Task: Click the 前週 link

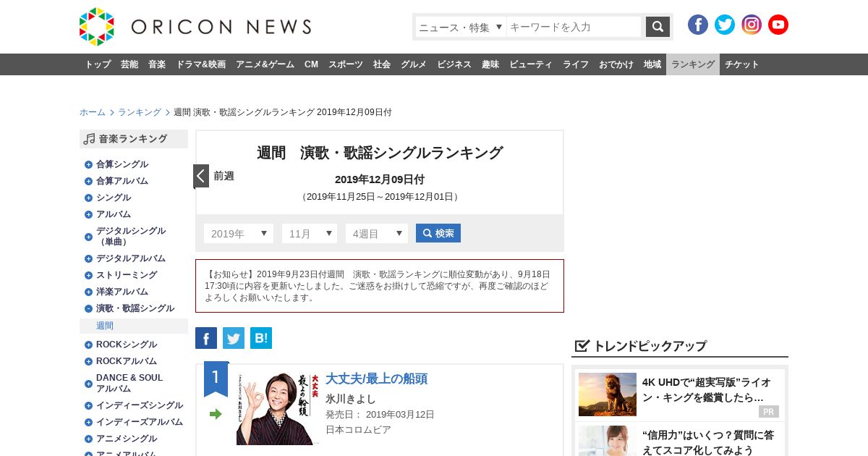Action: pyautogui.click(x=224, y=176)
